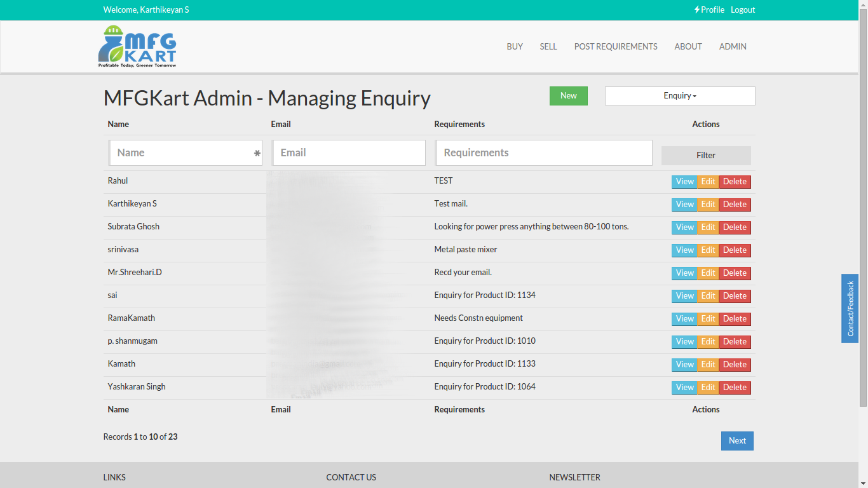This screenshot has height=488, width=868.
Task: Open the ADMIN menu item
Action: (733, 46)
